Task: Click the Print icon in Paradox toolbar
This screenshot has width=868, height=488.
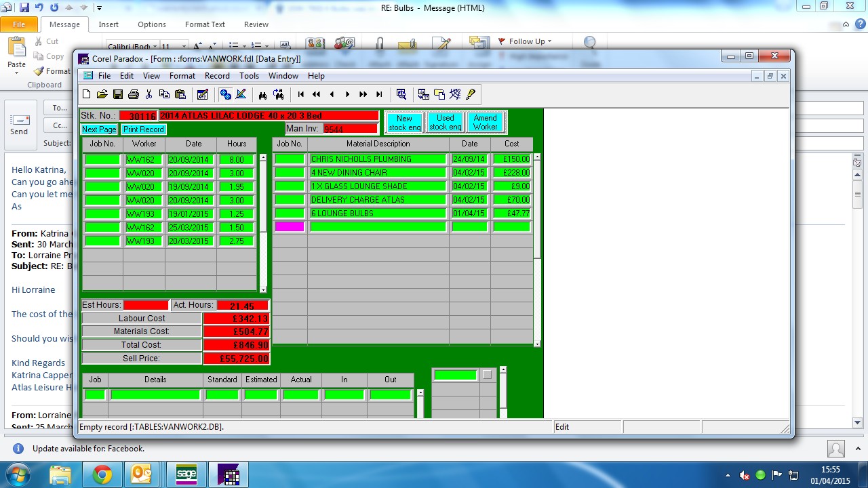Action: [x=134, y=94]
